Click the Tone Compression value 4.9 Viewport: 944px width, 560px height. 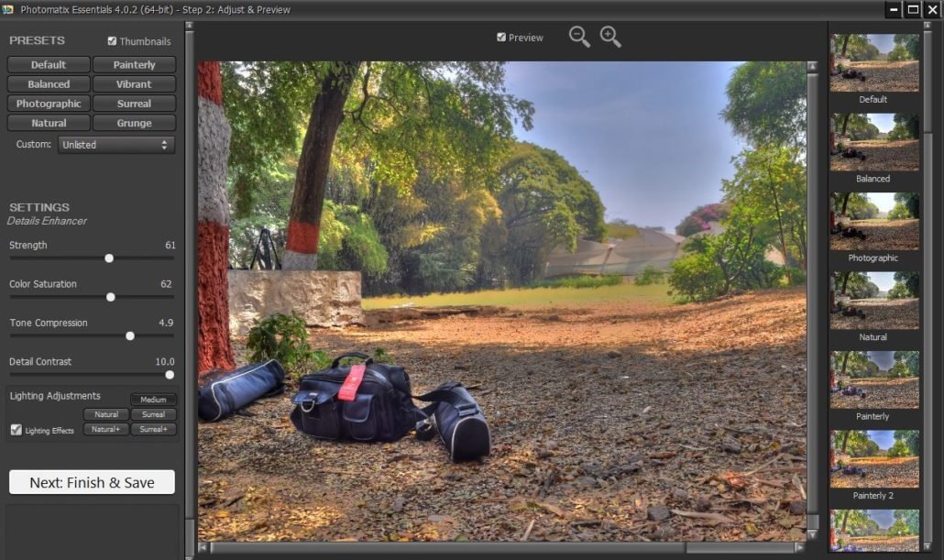point(166,323)
